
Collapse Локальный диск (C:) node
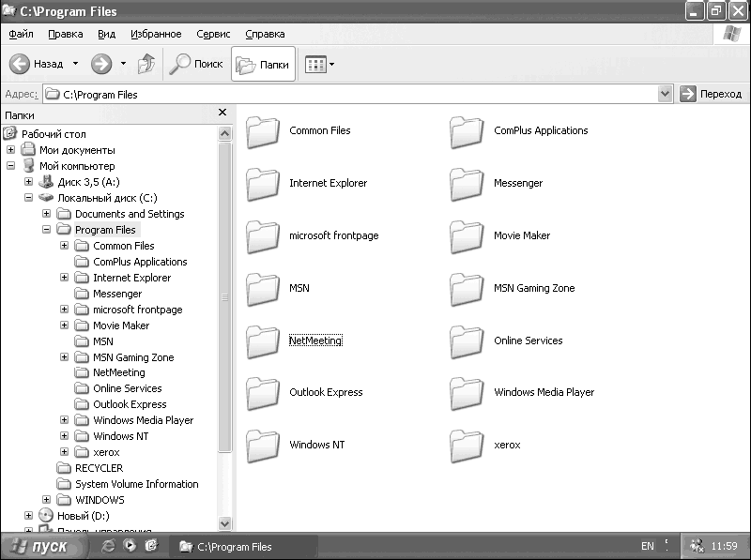click(x=28, y=197)
